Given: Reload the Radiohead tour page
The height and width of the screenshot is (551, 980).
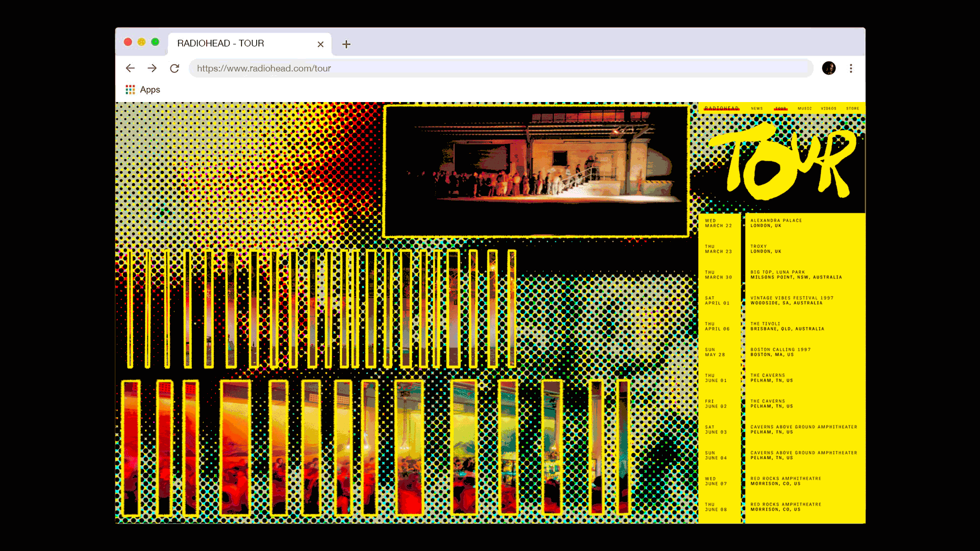Looking at the screenshot, I should pos(175,68).
